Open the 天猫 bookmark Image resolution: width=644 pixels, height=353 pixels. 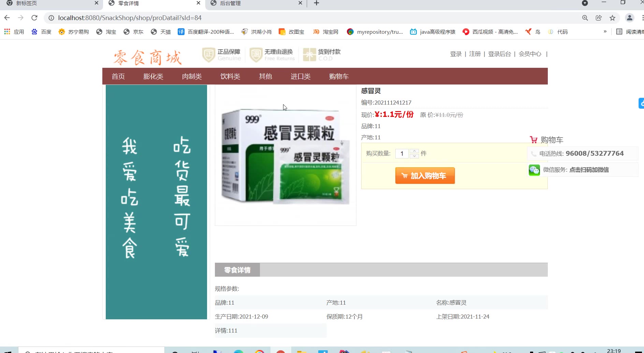point(161,32)
